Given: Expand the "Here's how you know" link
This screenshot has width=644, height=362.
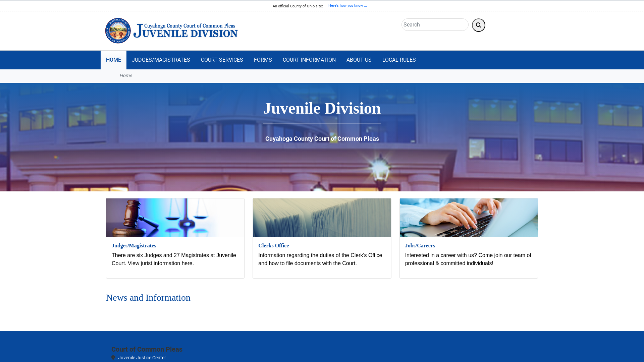Looking at the screenshot, I should pyautogui.click(x=347, y=6).
